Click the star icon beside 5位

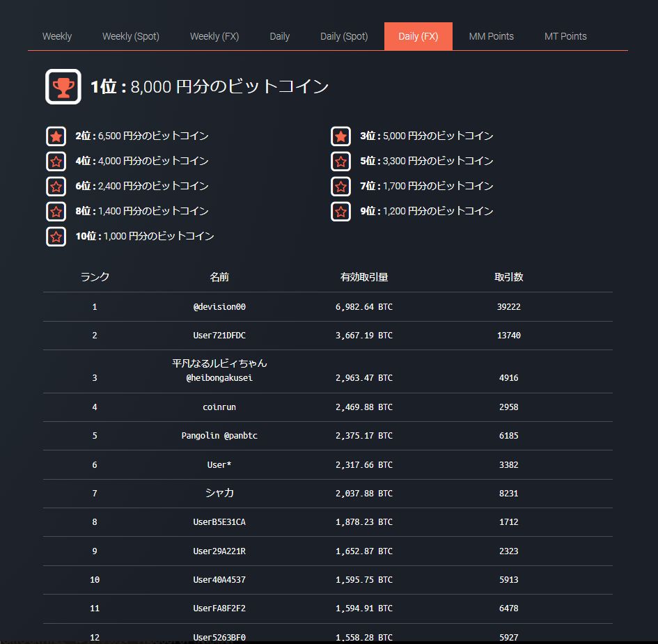coord(340,162)
